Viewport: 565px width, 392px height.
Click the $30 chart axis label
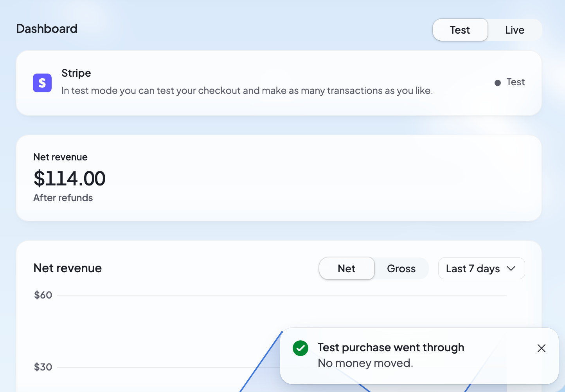tap(43, 367)
